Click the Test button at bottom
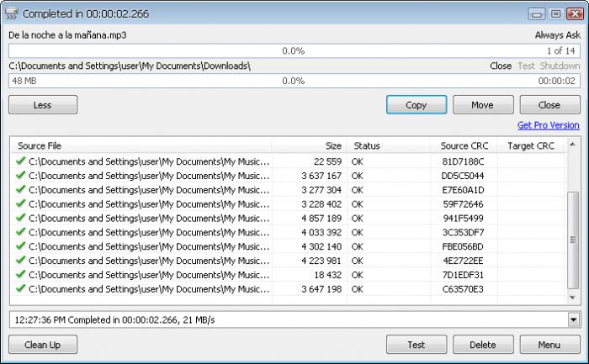 click(x=417, y=345)
